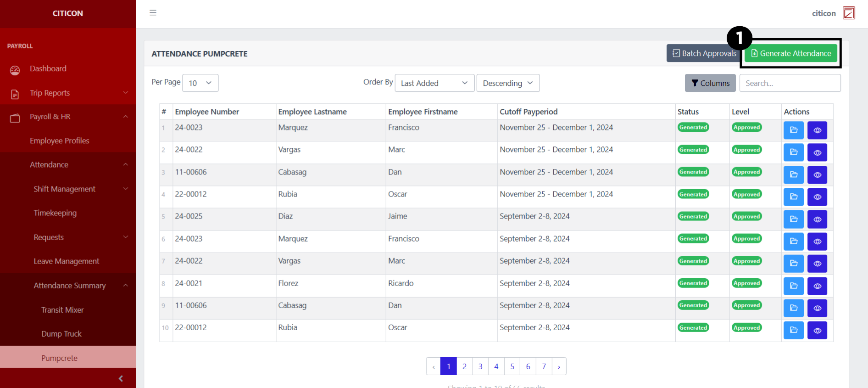Open folder icon for Marquez row 1
This screenshot has width=868, height=388.
793,130
